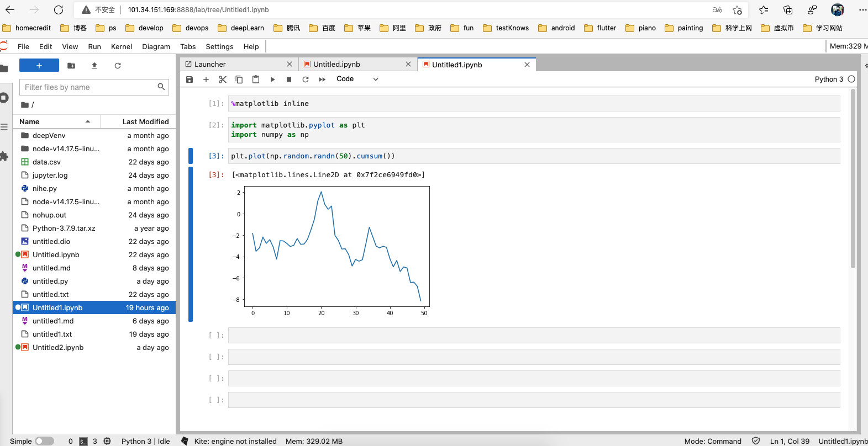Run the selected cell with play icon
Viewport: 868px width, 446px height.
[272, 79]
